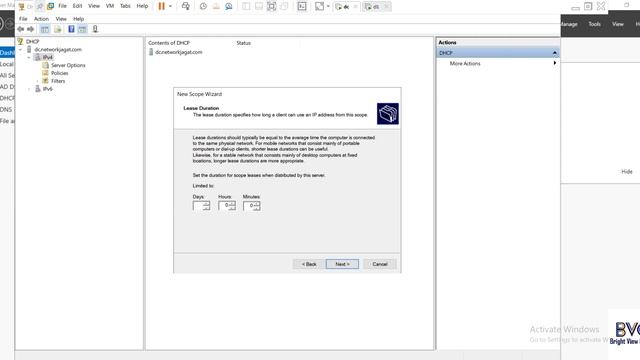
Task: Open the More Actions submenu arrow
Action: 555,63
